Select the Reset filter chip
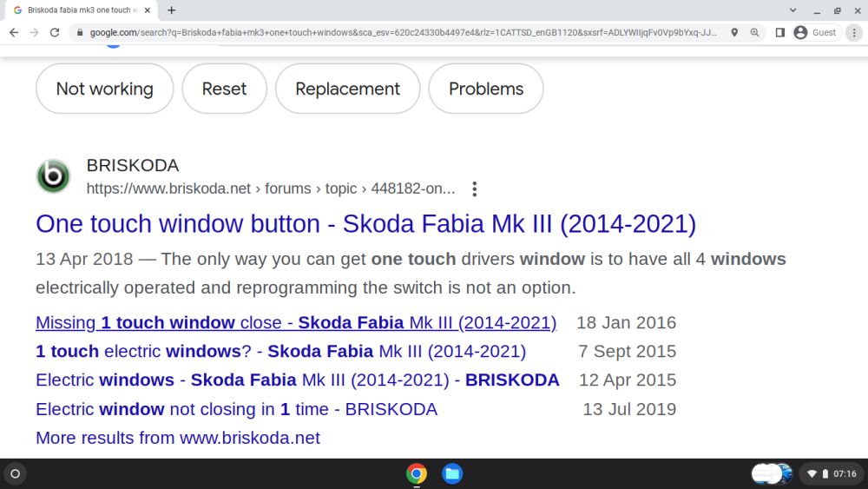The height and width of the screenshot is (489, 868). pos(224,89)
